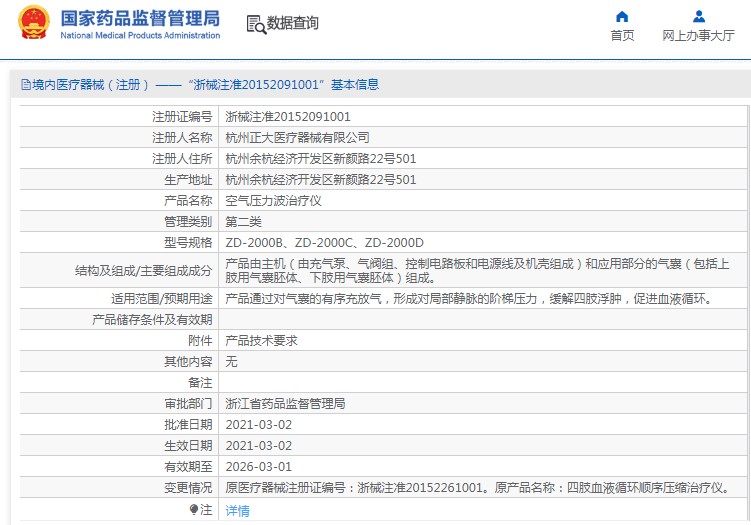
Task: Click the national emblem logo
Action: coord(34,23)
